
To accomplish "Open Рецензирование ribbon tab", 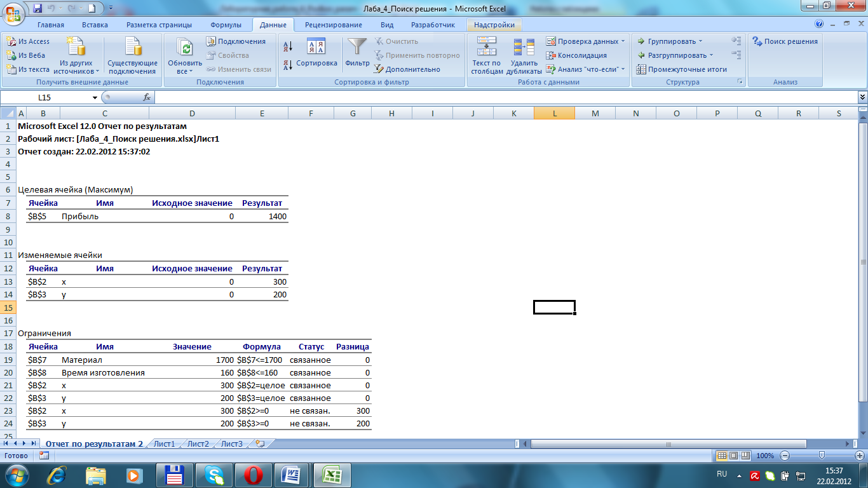I will pyautogui.click(x=333, y=25).
